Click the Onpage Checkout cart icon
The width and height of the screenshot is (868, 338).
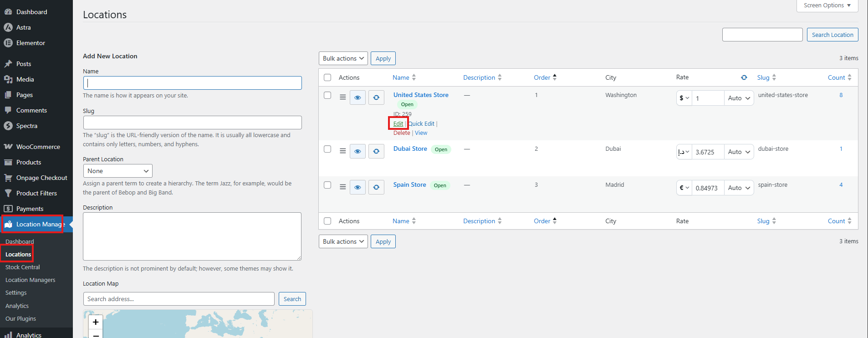(x=8, y=178)
